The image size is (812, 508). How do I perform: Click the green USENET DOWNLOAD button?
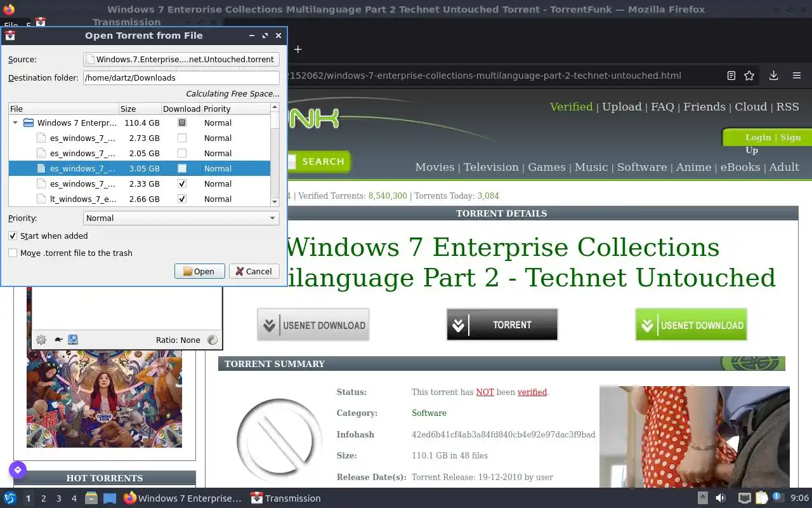pos(691,324)
